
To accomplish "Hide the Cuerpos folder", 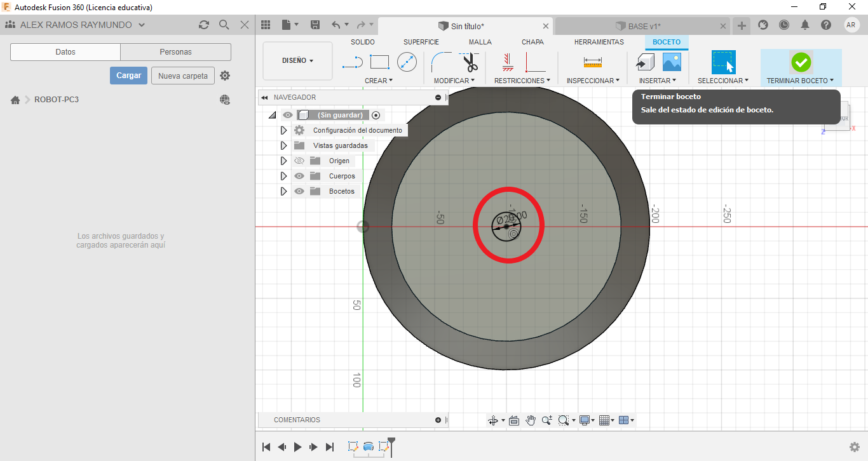I will (x=299, y=176).
